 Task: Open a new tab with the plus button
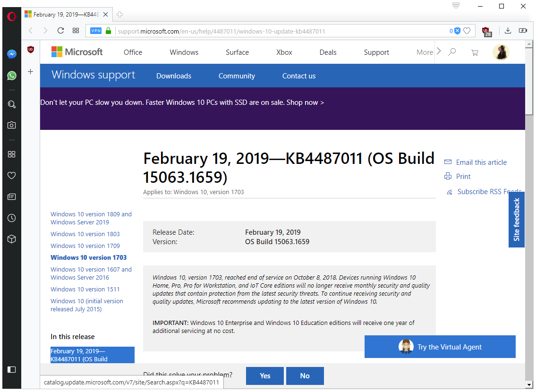(x=119, y=14)
